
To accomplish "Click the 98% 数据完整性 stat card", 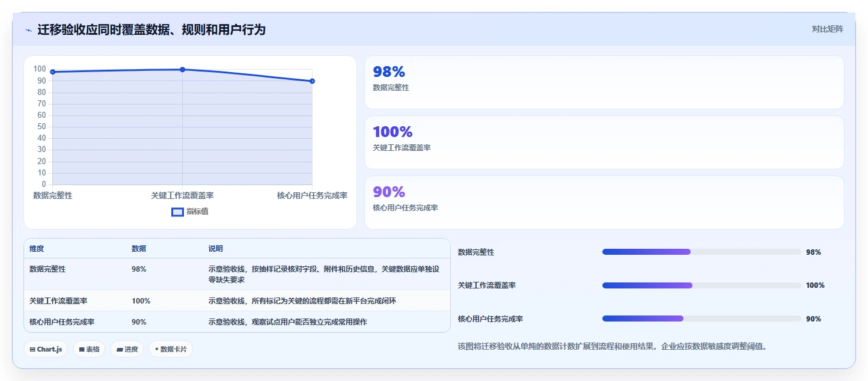I will [604, 82].
